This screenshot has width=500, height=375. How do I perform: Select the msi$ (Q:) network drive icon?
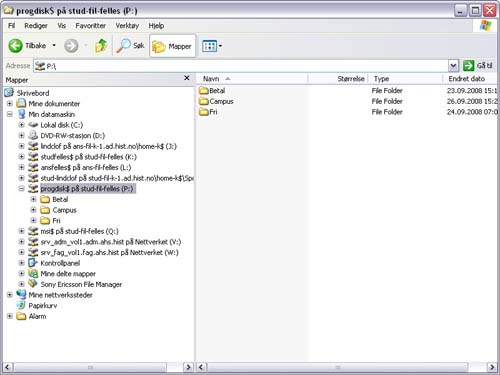33,231
